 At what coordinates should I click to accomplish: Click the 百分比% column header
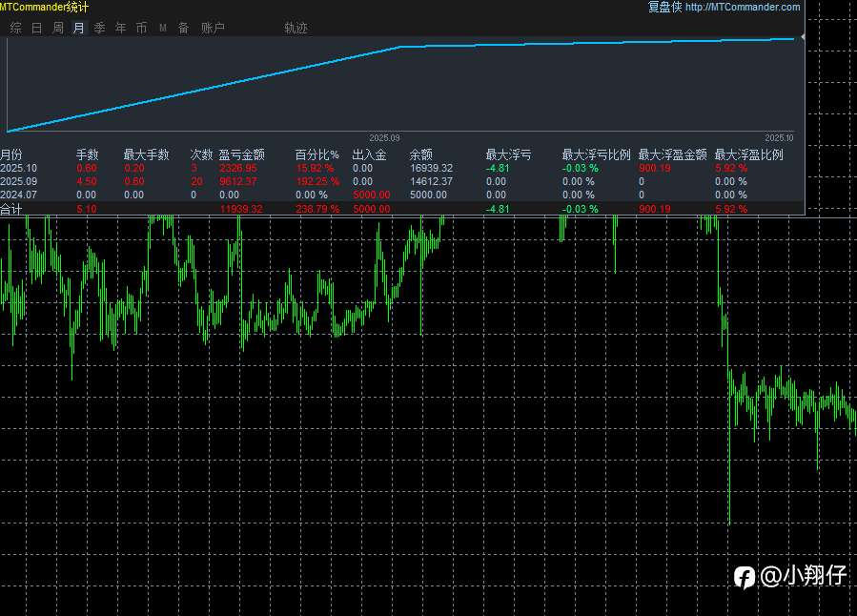click(317, 154)
